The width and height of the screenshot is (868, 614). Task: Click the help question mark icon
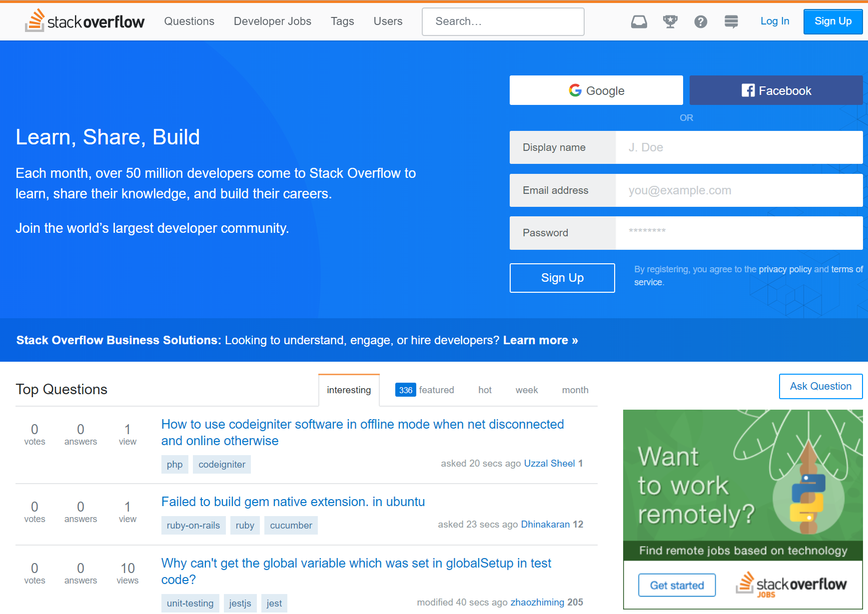pyautogui.click(x=701, y=21)
